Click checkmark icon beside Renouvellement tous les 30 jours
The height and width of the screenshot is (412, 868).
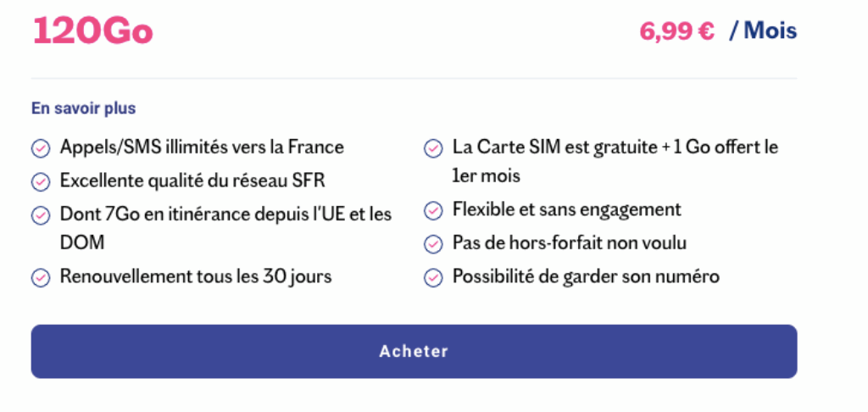point(40,277)
